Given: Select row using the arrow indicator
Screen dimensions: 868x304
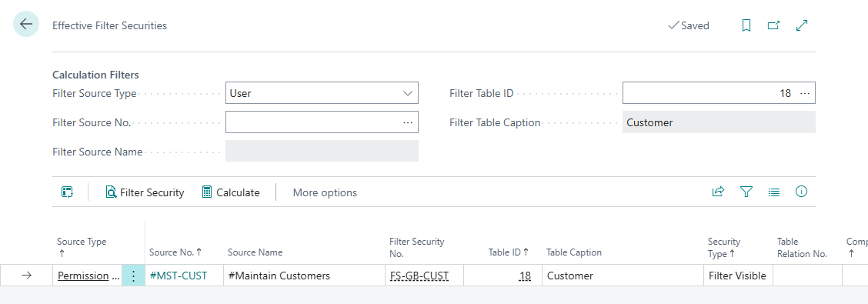Looking at the screenshot, I should (x=26, y=276).
